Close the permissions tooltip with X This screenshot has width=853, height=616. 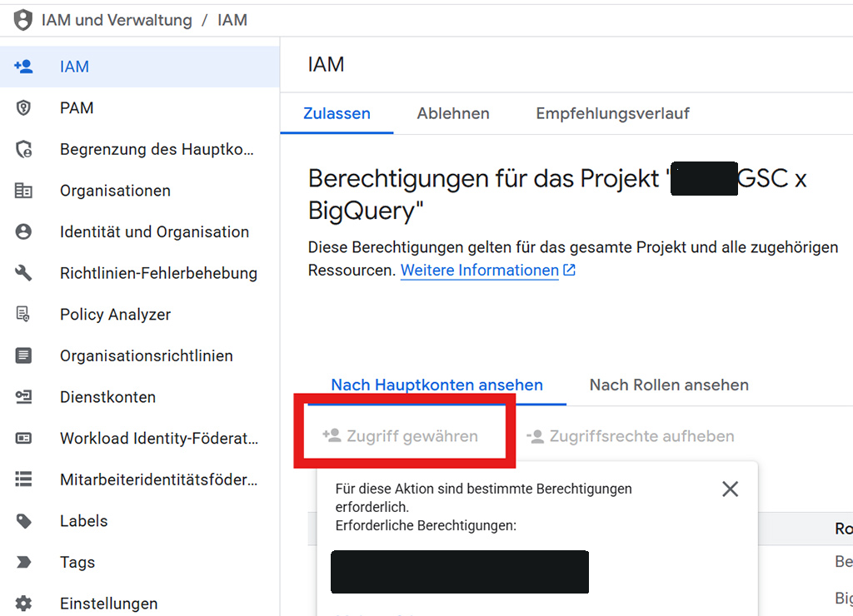[x=730, y=489]
